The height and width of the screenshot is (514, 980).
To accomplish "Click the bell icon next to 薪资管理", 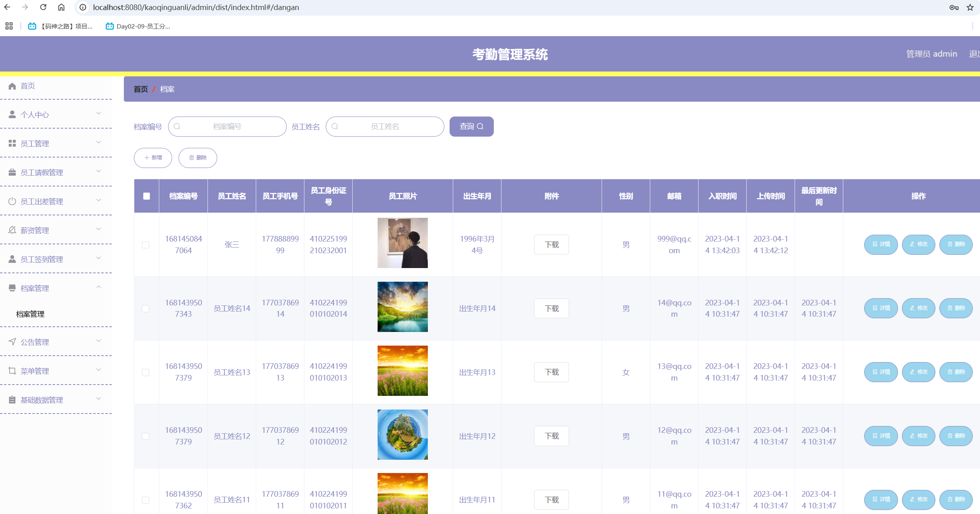I will [12, 230].
